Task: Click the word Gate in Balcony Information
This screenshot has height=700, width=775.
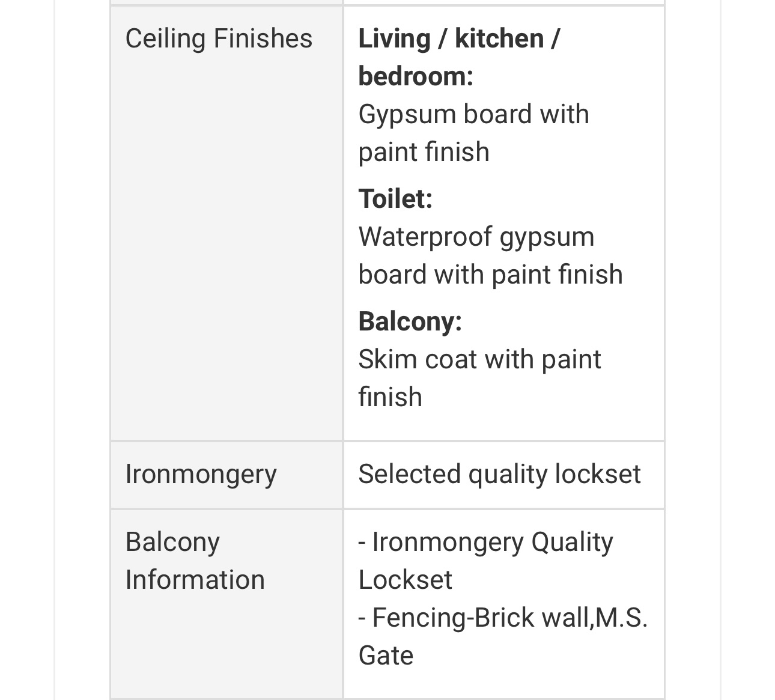Action: (x=386, y=656)
